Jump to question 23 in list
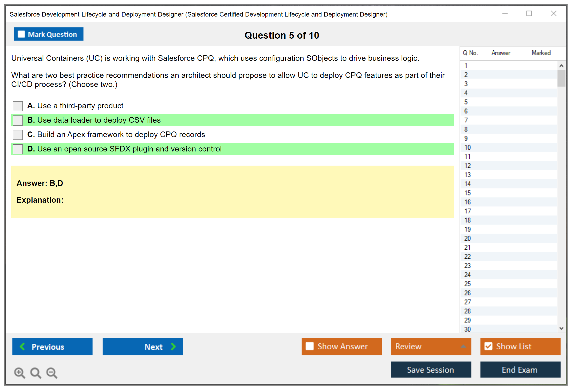This screenshot has width=574, height=392. click(x=467, y=266)
